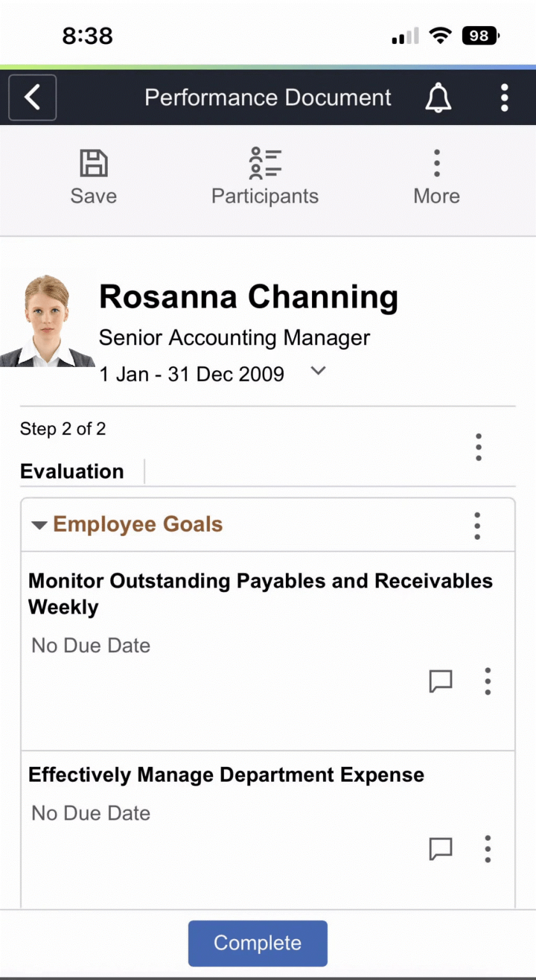536x980 pixels.
Task: Open Monitor Outstanding Payables and Receivables goal
Action: click(260, 593)
